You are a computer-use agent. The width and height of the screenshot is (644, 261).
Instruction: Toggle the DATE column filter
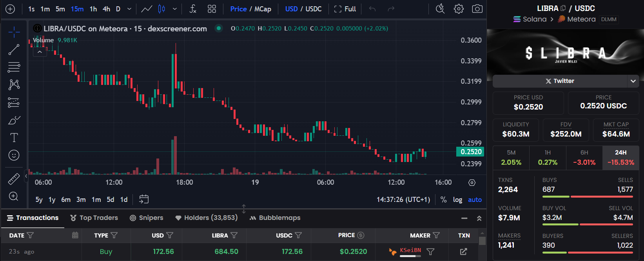[x=30, y=235]
